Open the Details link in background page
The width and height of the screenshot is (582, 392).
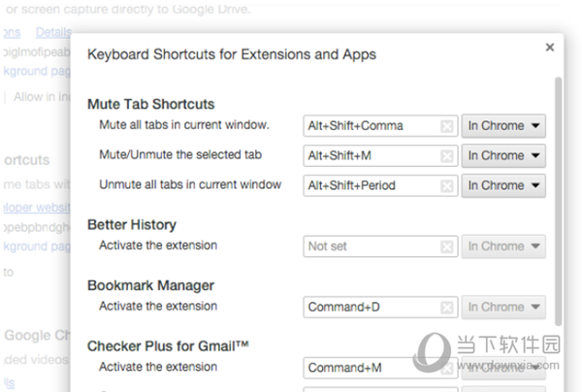[x=53, y=33]
